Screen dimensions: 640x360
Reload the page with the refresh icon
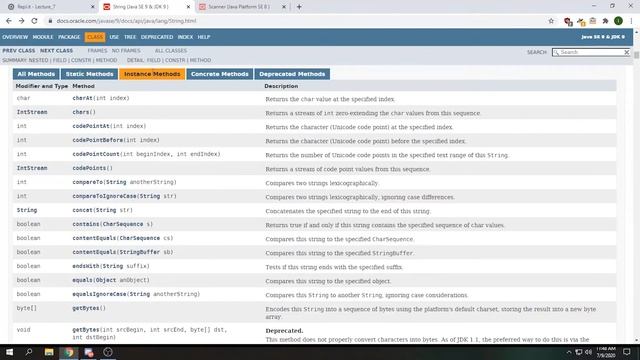coord(34,21)
